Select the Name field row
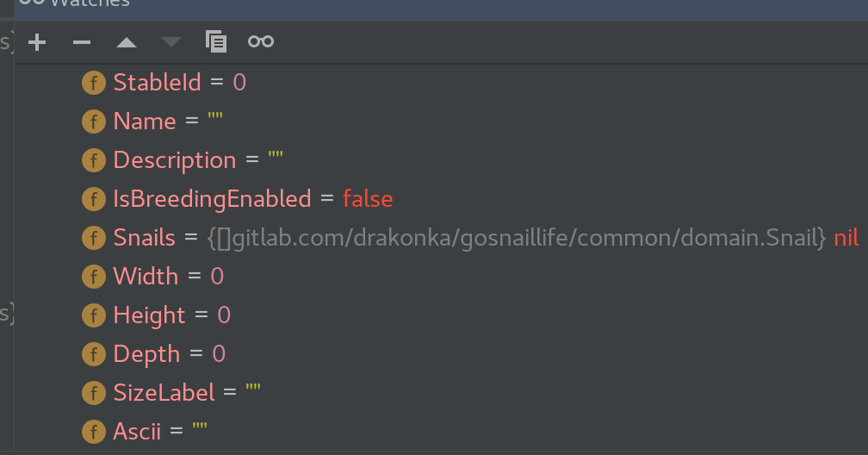Screen dimensions: 868x455 click(144, 122)
